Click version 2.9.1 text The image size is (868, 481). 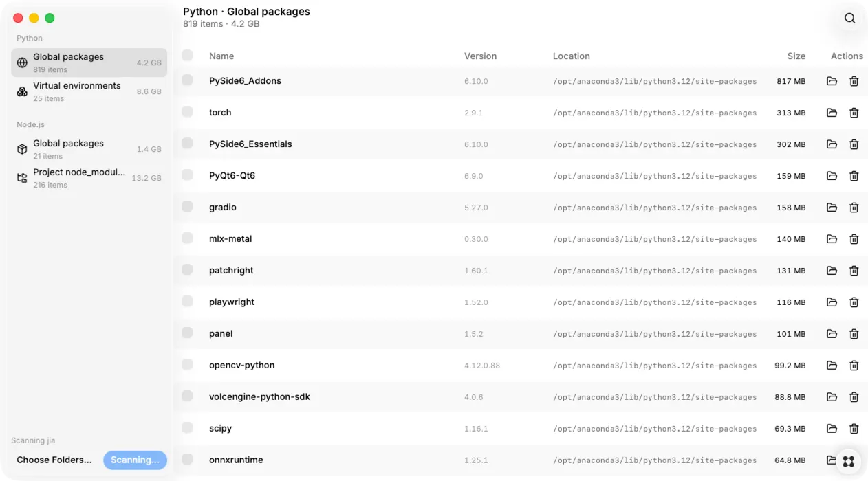pos(474,113)
